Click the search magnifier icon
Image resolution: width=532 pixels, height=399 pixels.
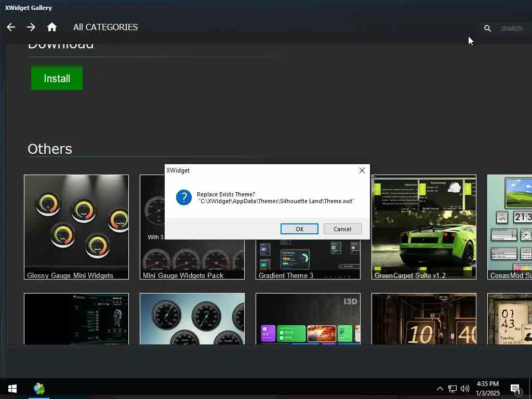pos(487,29)
